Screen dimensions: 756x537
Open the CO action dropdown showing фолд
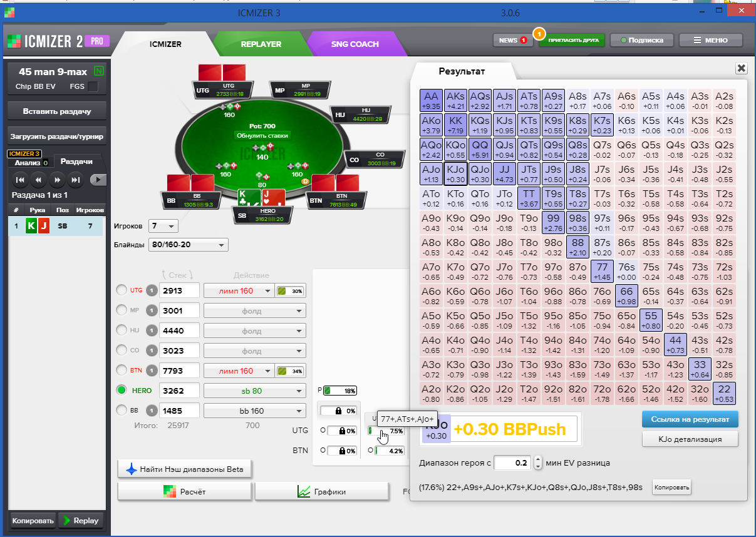tap(254, 350)
